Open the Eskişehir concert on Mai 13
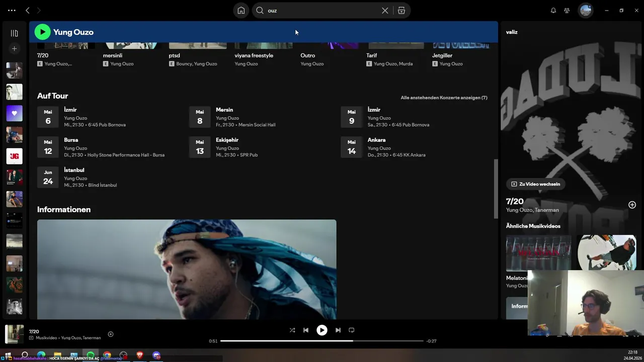 (262, 147)
